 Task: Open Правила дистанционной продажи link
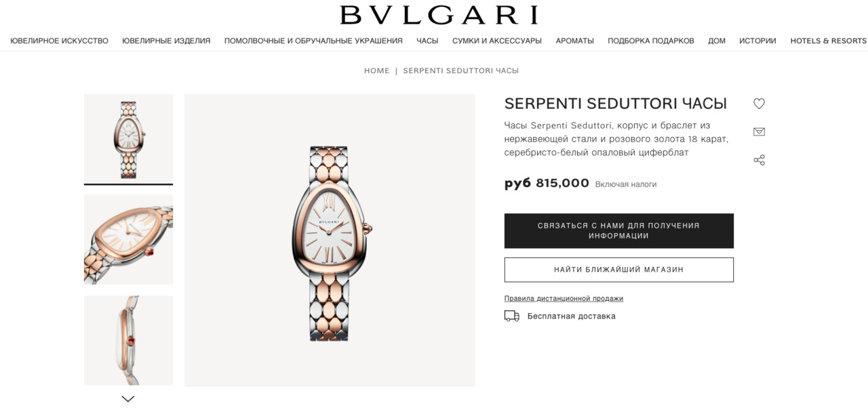tap(564, 298)
